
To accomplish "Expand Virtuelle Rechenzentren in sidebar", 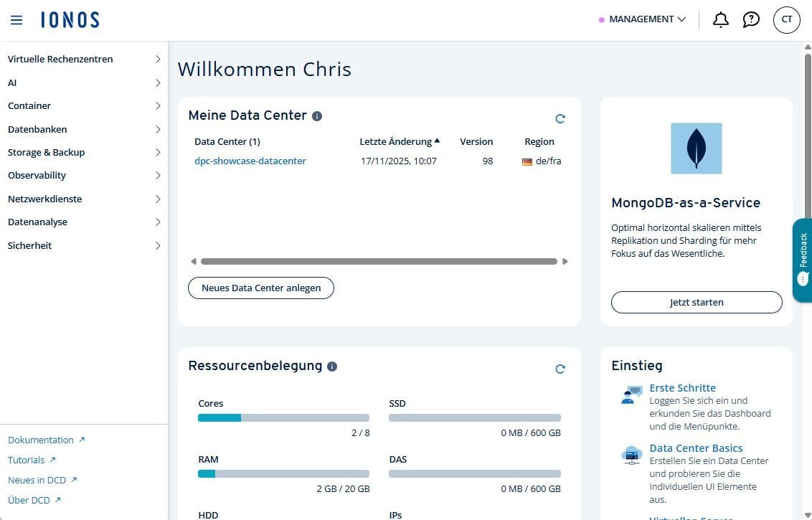I will pyautogui.click(x=84, y=60).
